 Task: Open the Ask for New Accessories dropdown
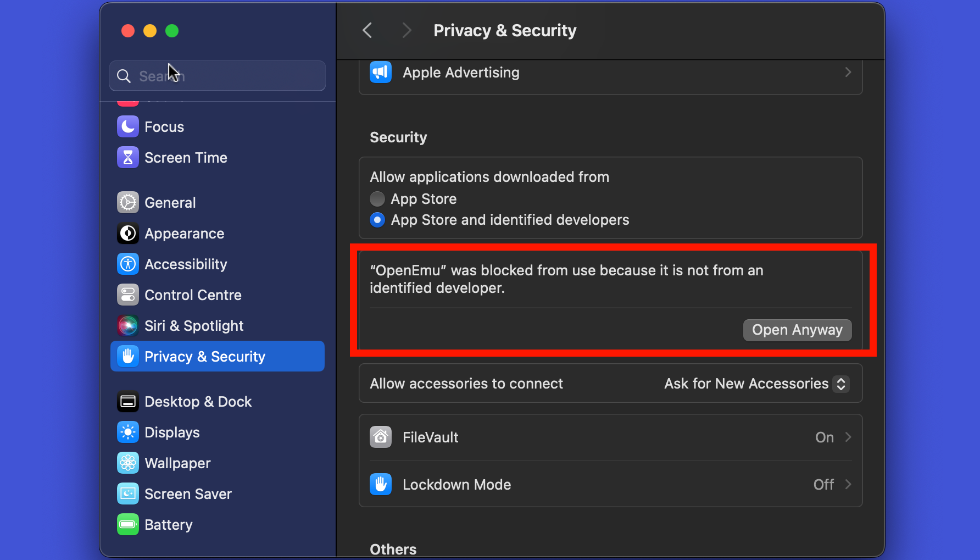tap(756, 384)
